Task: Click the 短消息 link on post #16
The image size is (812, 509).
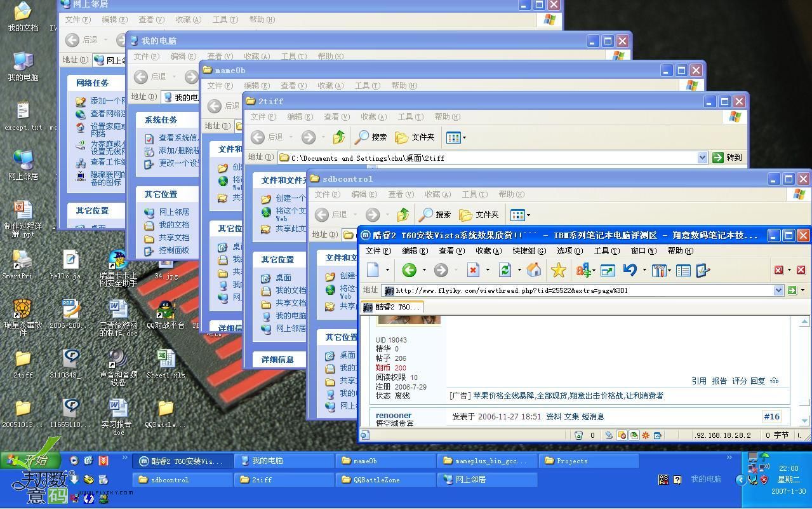Action: coord(593,417)
